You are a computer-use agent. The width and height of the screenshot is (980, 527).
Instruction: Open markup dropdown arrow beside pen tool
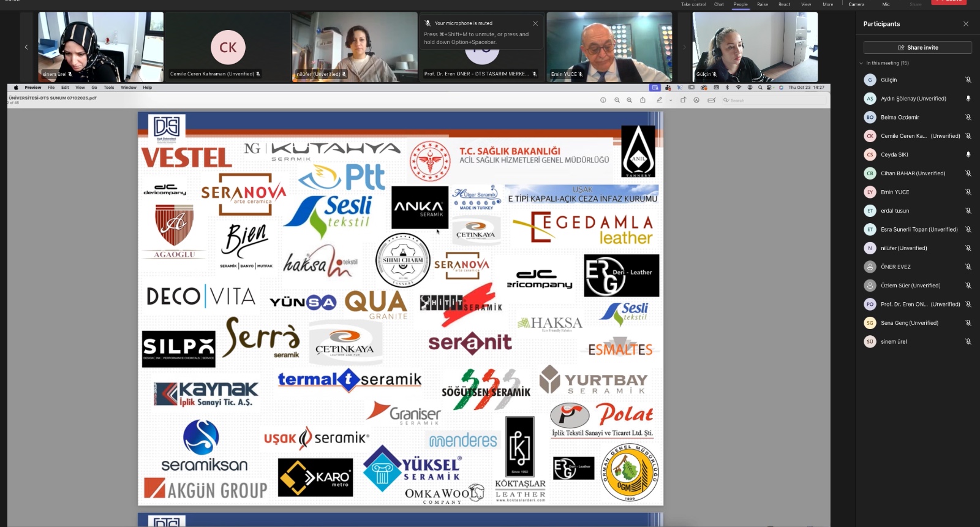coord(671,100)
